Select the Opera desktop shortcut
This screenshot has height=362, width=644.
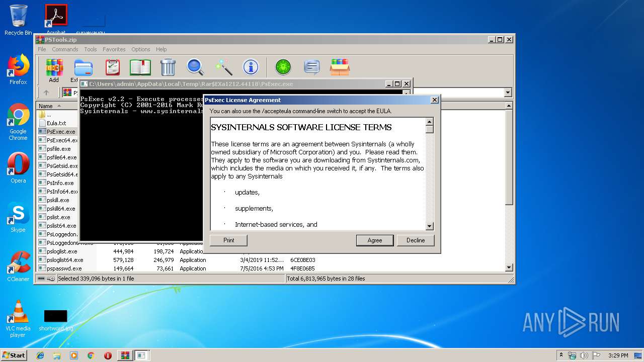point(18,168)
